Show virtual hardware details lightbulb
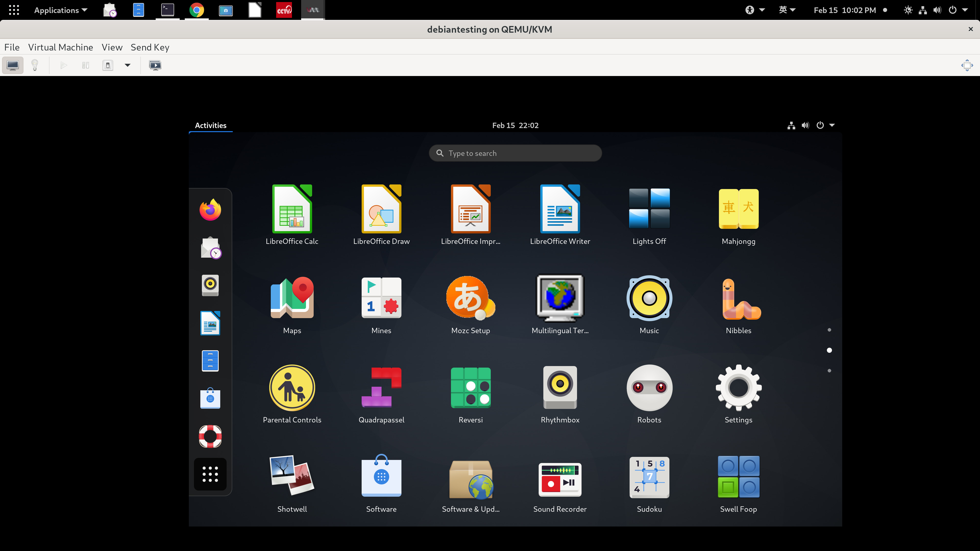Image resolution: width=980 pixels, height=551 pixels. 35,65
